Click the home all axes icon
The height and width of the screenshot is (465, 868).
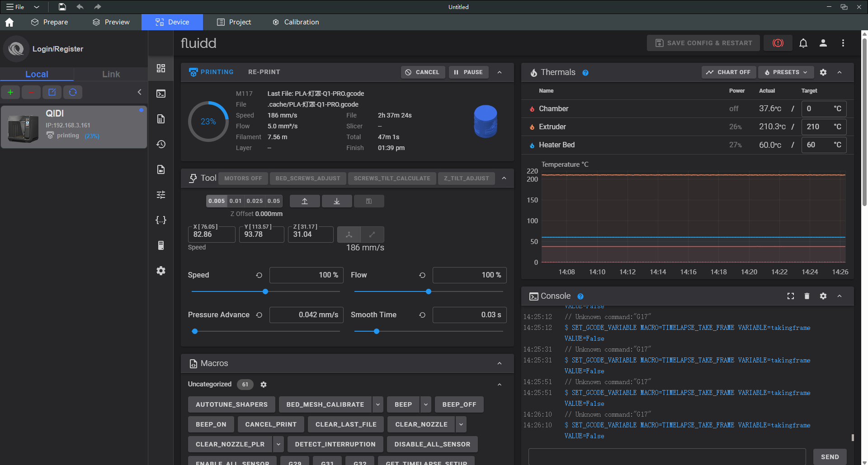pyautogui.click(x=349, y=235)
